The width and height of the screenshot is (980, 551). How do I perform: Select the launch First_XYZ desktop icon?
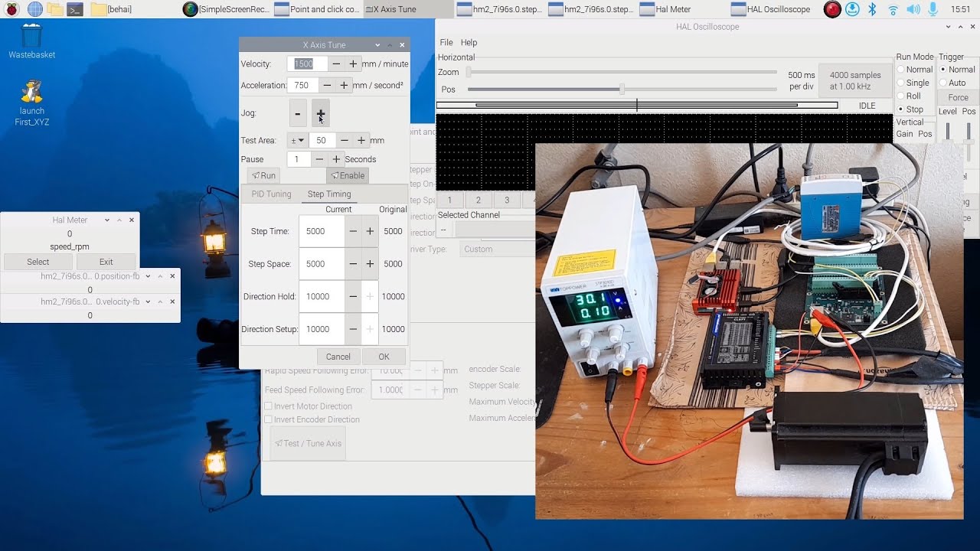(x=31, y=103)
